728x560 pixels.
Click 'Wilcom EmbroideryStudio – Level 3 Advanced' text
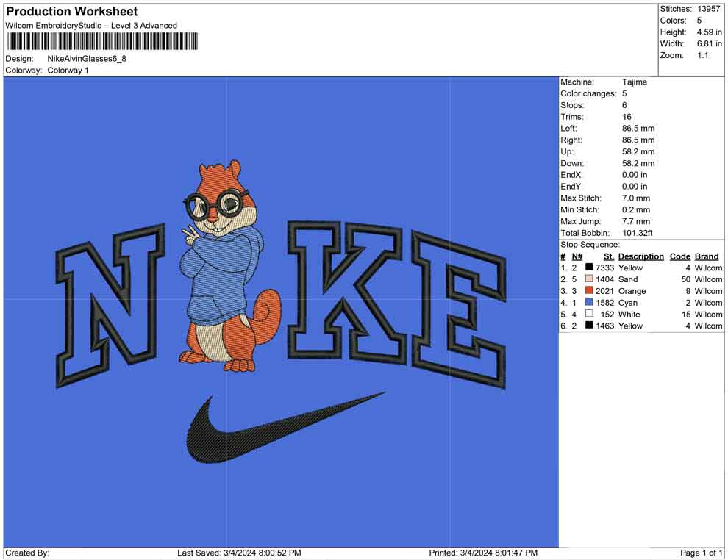click(91, 26)
